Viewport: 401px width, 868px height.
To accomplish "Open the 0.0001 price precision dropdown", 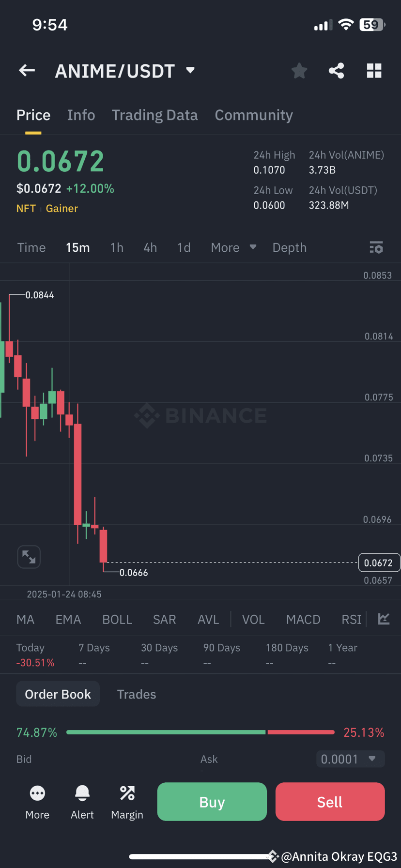I will tap(350, 759).
